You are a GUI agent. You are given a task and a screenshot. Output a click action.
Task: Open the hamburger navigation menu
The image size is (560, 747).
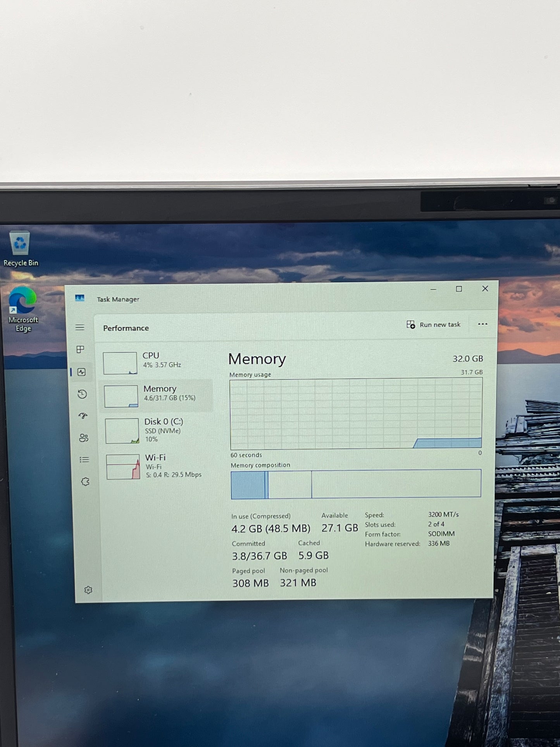point(80,328)
